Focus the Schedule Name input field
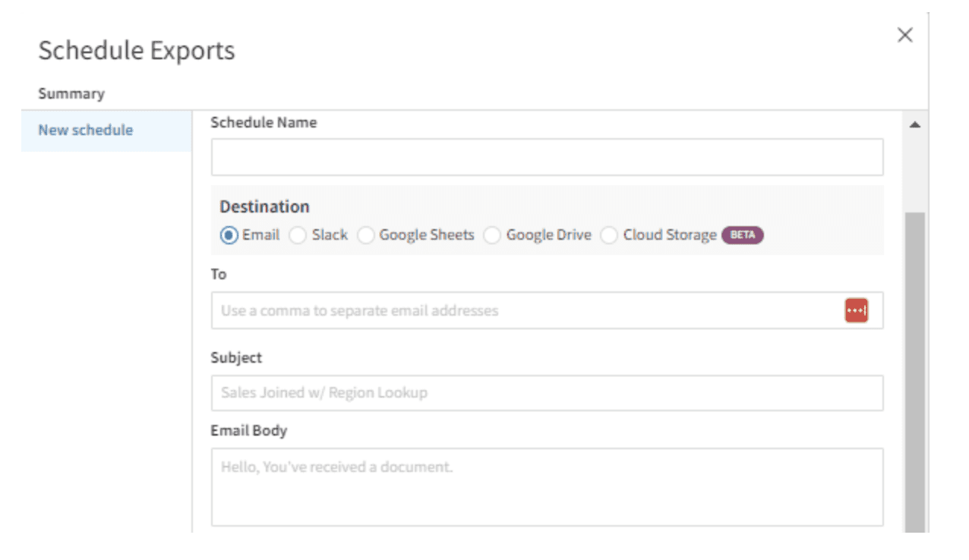Screen dimensions: 969x560 pyautogui.click(x=547, y=157)
